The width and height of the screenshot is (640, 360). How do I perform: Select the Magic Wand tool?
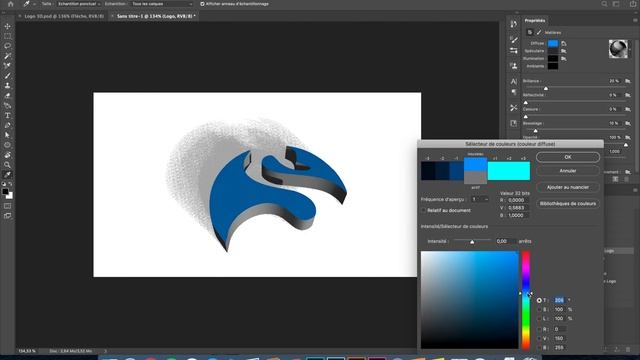[7, 56]
